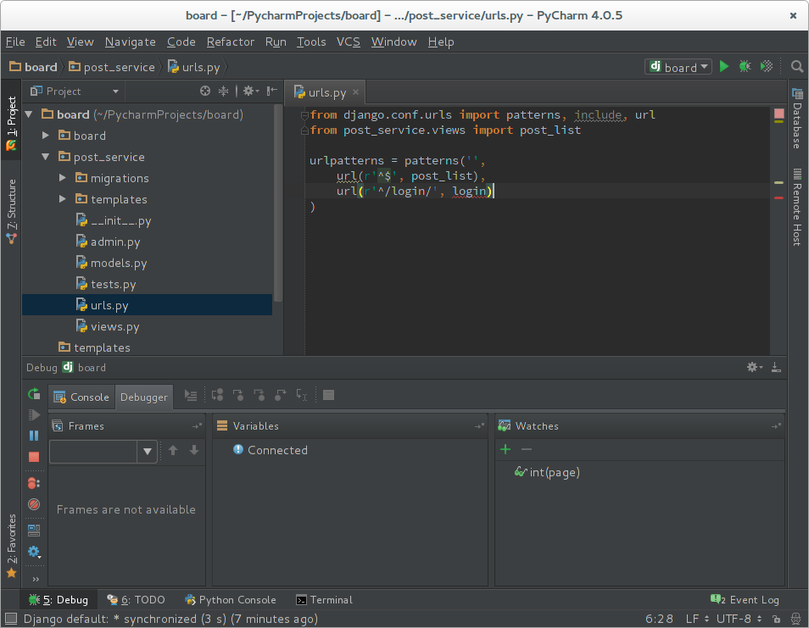Switch to the Debugger tab

[144, 397]
